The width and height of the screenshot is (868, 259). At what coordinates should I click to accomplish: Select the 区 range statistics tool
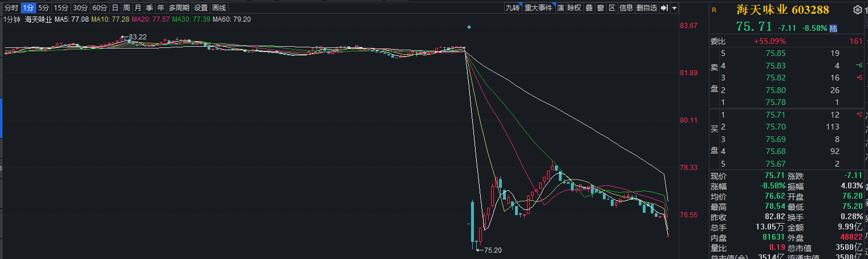pos(612,8)
